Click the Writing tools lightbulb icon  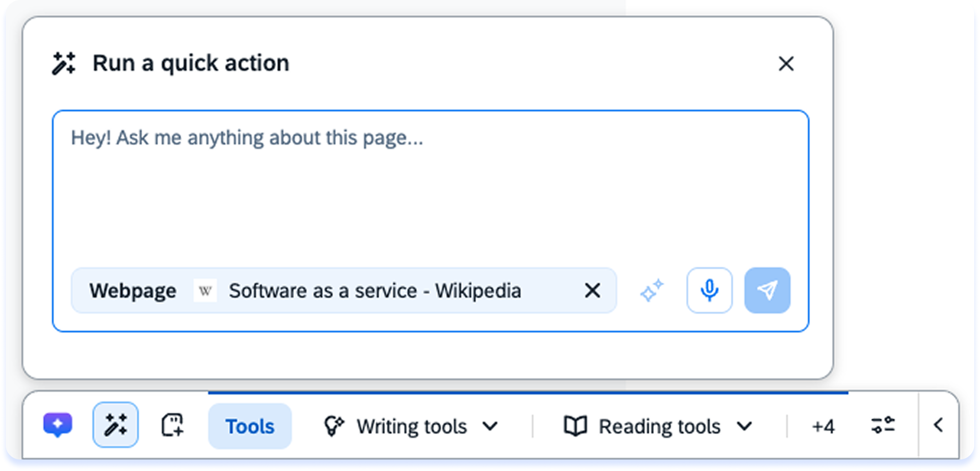point(334,425)
